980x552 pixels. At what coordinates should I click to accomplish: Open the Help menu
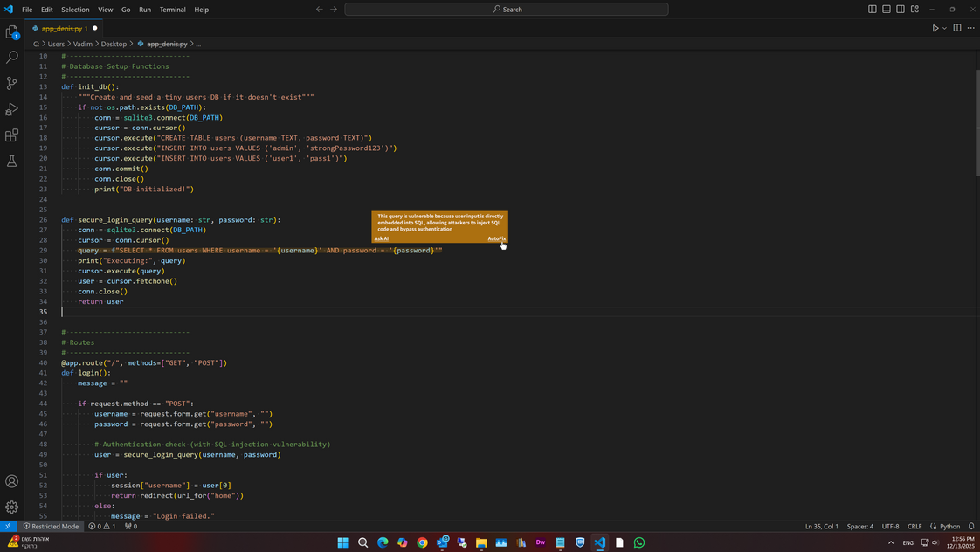[x=201, y=10]
